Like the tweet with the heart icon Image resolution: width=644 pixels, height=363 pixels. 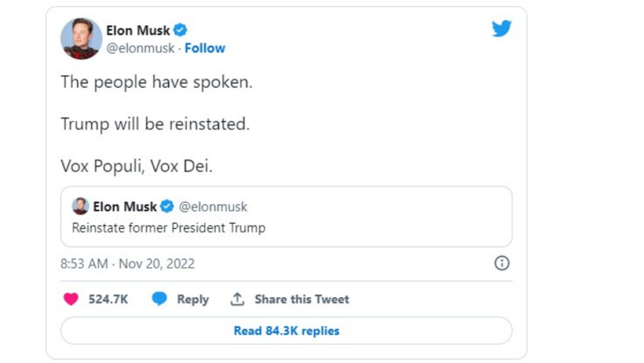pos(71,299)
